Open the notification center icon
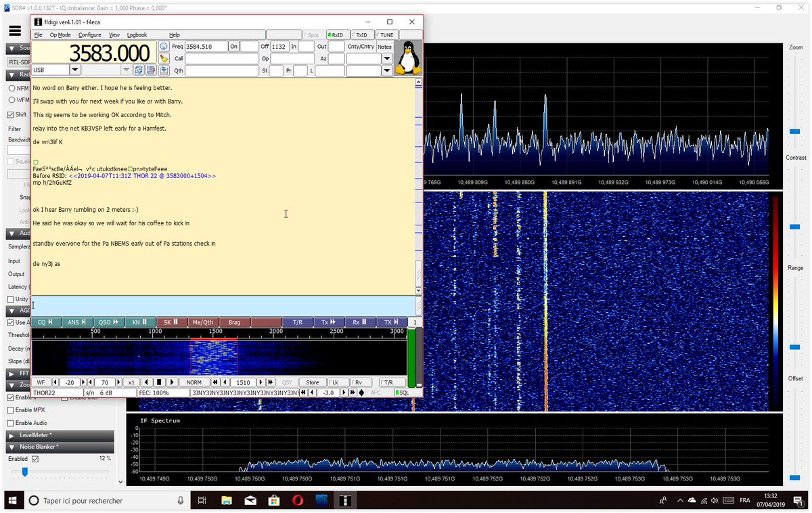 (797, 500)
